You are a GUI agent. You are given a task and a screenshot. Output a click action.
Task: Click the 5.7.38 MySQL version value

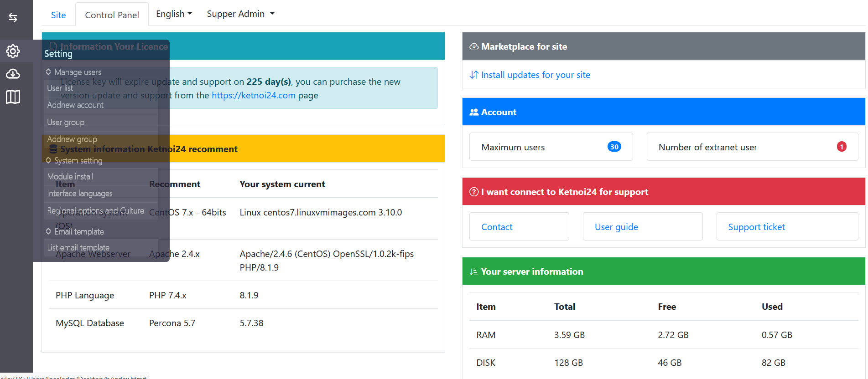(x=252, y=323)
